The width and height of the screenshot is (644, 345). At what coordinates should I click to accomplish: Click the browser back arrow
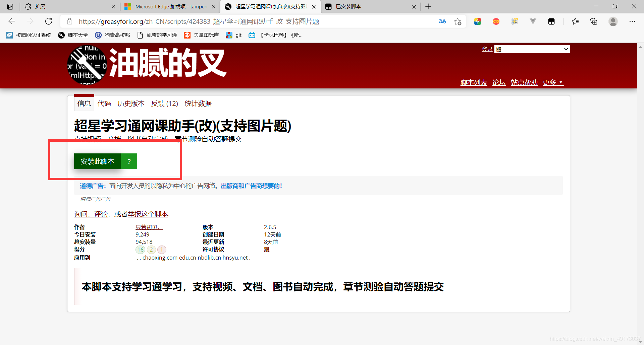pyautogui.click(x=12, y=21)
